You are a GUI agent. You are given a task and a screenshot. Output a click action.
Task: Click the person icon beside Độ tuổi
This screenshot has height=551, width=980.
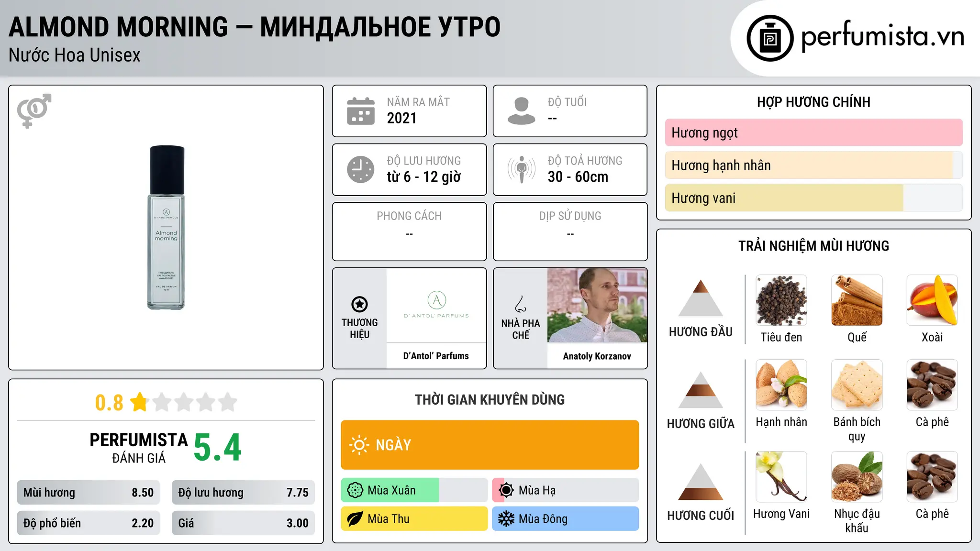pos(521,111)
